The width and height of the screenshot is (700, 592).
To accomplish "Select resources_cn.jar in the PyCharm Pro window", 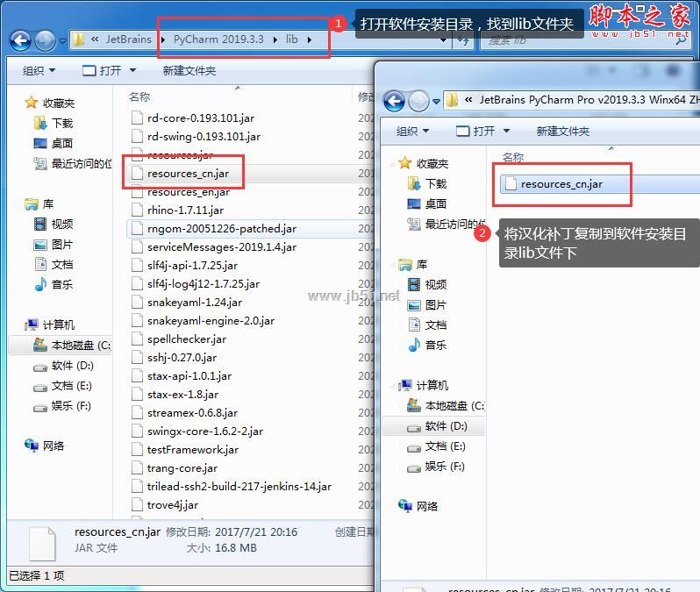I will (554, 184).
